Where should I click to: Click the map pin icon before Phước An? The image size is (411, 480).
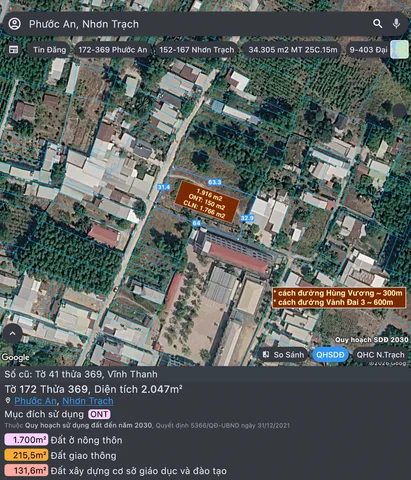pyautogui.click(x=8, y=400)
